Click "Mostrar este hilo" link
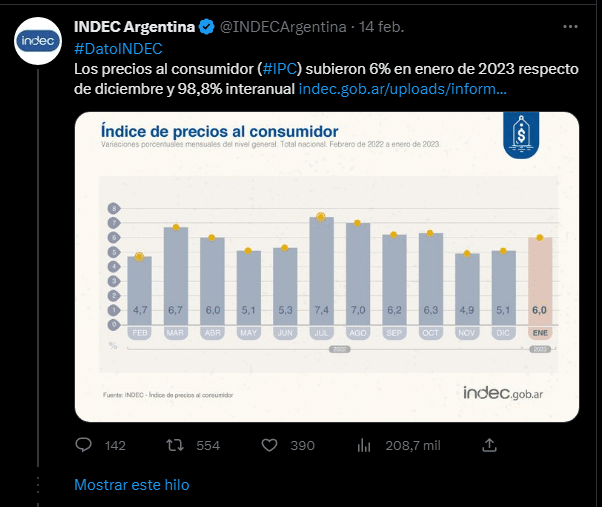 click(131, 484)
